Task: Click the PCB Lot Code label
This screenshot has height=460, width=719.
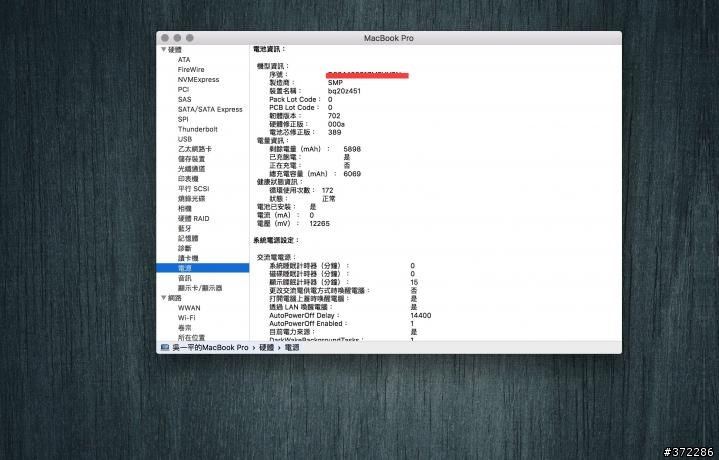Action: (293, 107)
